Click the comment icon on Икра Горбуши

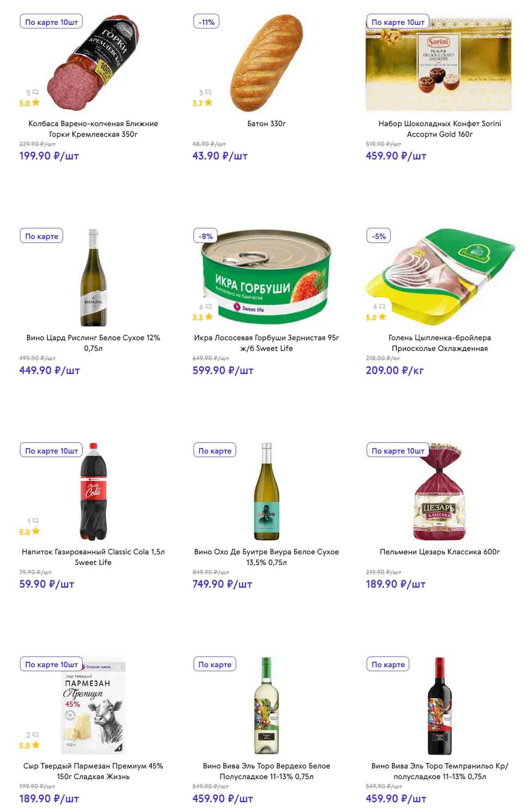click(x=208, y=306)
